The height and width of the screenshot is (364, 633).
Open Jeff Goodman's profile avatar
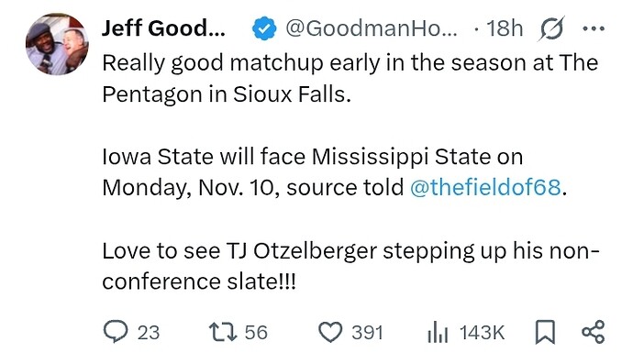coord(57,44)
